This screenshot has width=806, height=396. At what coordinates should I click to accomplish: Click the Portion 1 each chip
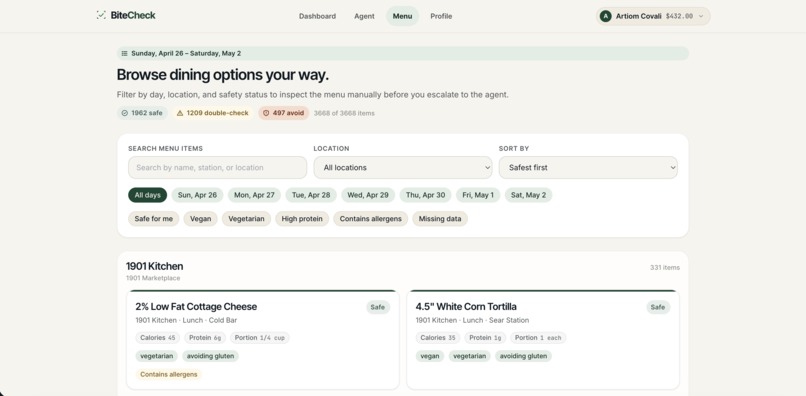click(x=538, y=338)
